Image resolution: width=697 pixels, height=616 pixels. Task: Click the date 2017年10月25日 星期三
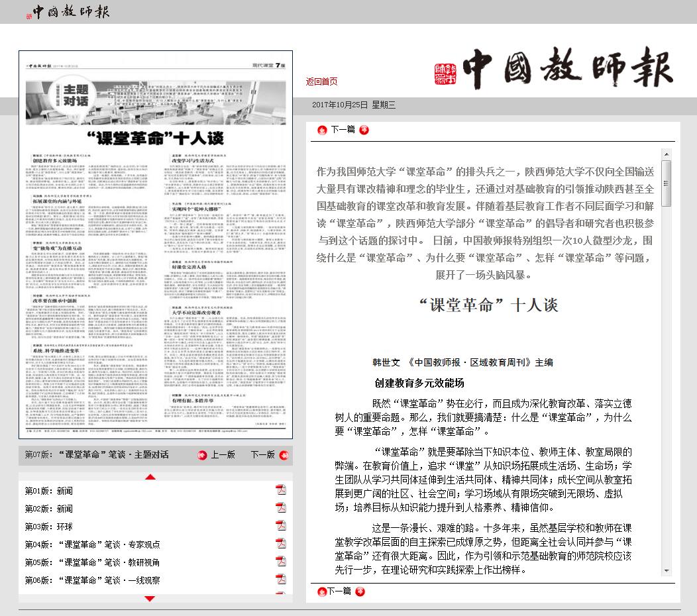(x=354, y=105)
